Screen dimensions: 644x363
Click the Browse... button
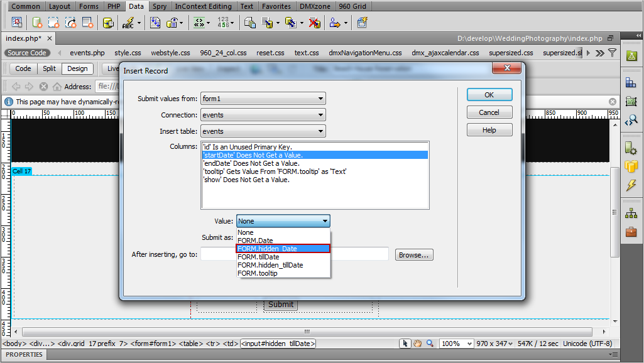pos(413,254)
